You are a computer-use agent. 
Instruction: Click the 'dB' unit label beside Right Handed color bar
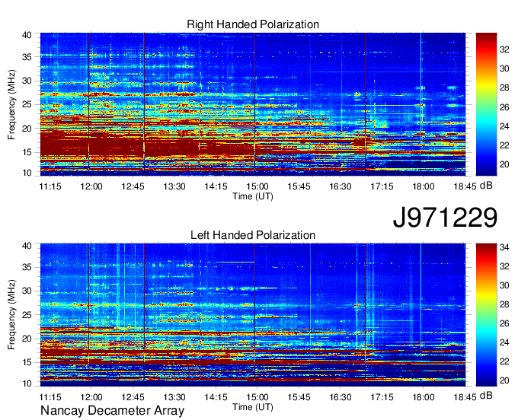tap(486, 186)
